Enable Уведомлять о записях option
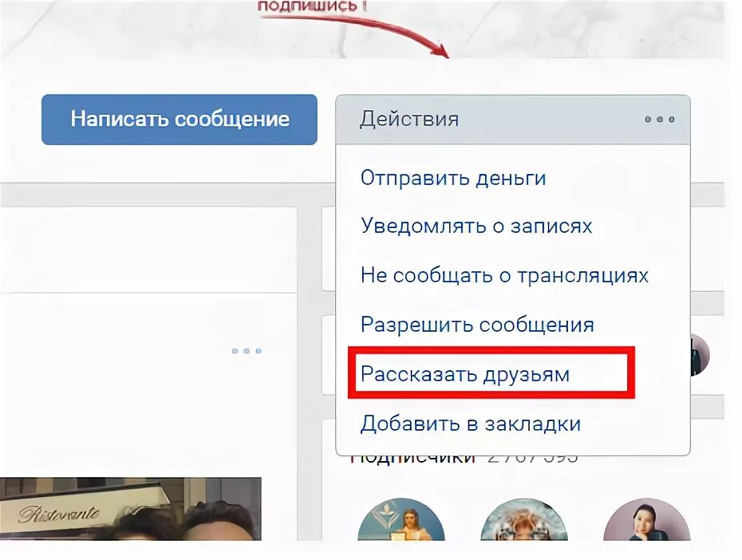The height and width of the screenshot is (560, 742). tap(476, 226)
